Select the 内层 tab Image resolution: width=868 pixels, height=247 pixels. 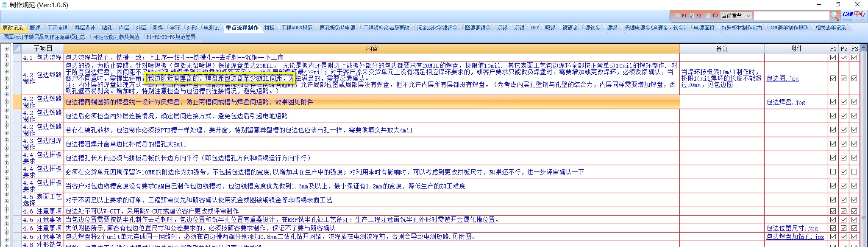pos(124,28)
